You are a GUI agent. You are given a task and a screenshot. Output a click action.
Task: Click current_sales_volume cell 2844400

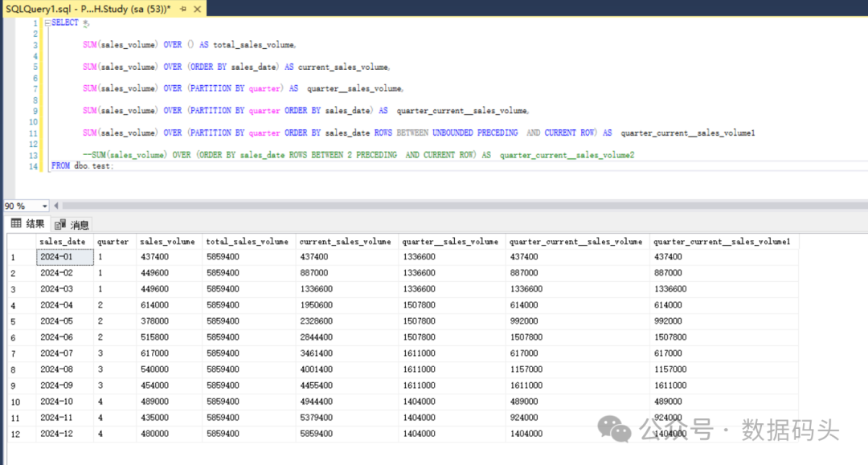[x=346, y=337]
